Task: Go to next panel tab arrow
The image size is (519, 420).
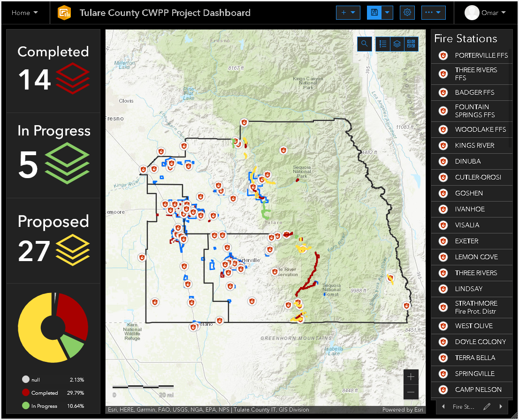Action: 501,406
